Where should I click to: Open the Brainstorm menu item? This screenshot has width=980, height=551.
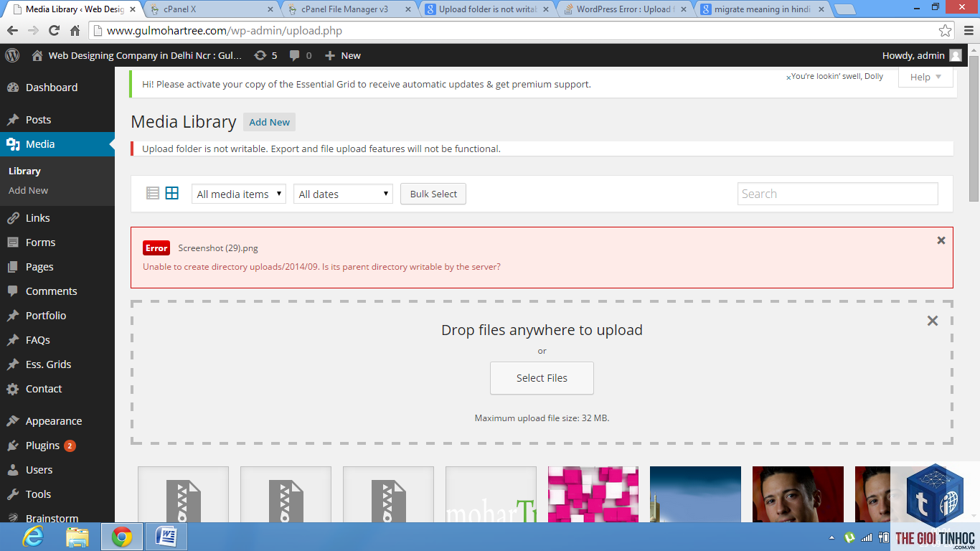pyautogui.click(x=57, y=517)
